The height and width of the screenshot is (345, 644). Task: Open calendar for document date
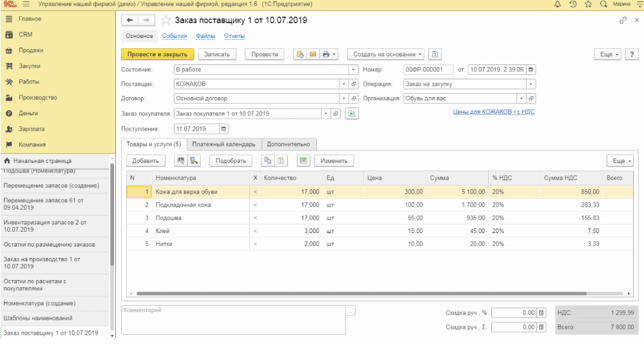531,70
